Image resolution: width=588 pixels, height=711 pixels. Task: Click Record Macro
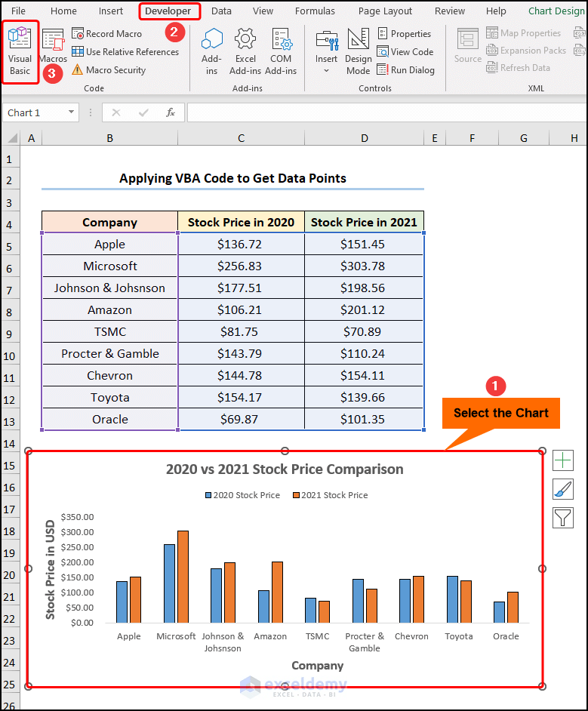107,34
